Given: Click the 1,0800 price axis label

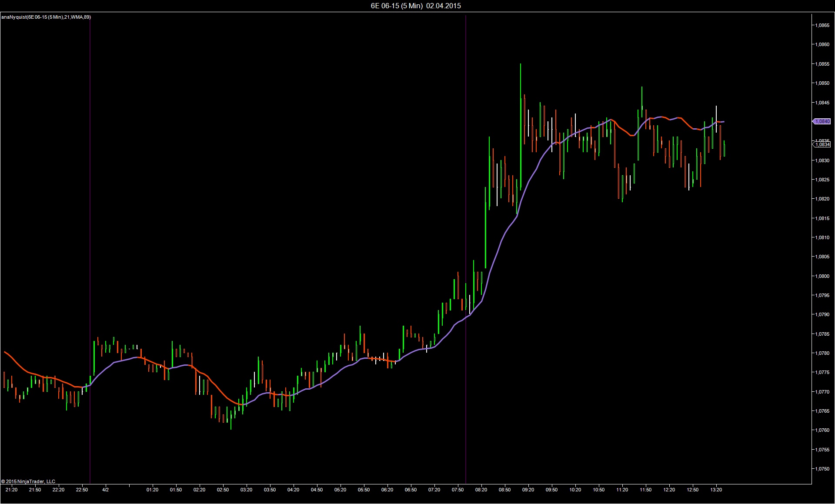Looking at the screenshot, I should (x=822, y=276).
